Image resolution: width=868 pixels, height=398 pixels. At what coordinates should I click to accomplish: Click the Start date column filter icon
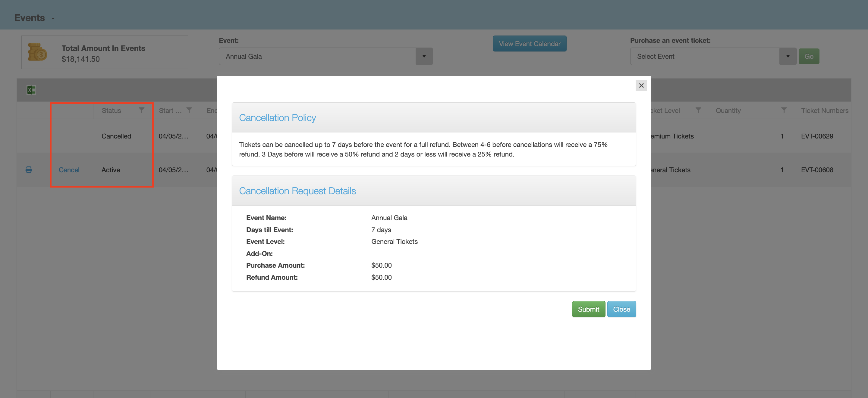tap(189, 110)
